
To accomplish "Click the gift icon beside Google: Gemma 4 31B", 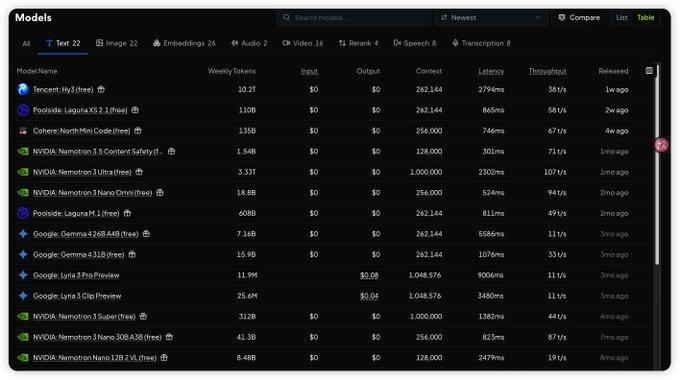I will [x=132, y=255].
